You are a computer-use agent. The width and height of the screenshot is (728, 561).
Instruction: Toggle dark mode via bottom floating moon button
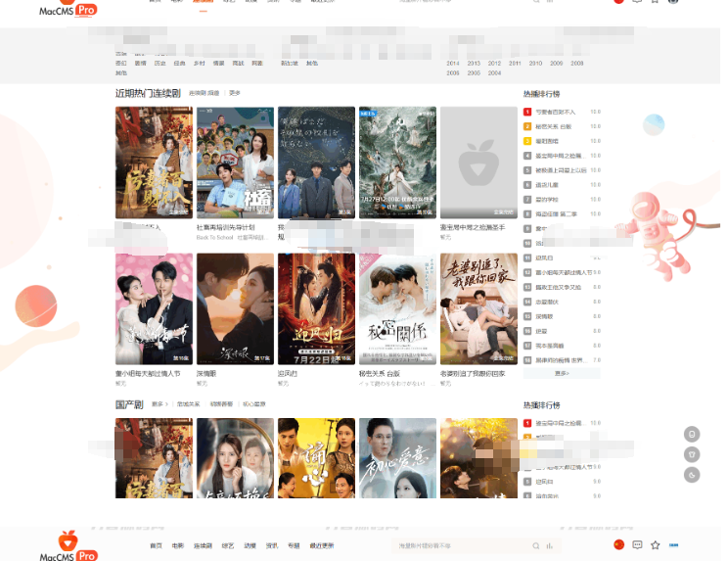pos(692,475)
